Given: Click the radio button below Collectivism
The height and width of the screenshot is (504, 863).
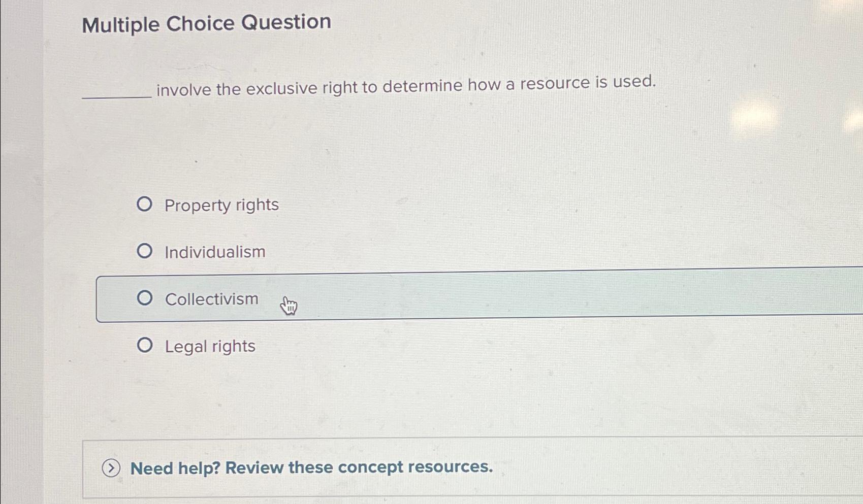Looking at the screenshot, I should 145,346.
